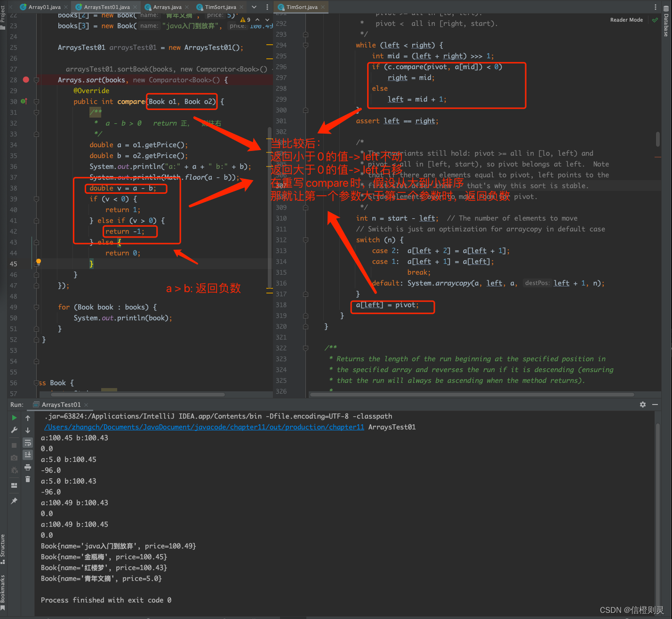Collapse the switch block at line 312
672x619 pixels.
click(305, 240)
